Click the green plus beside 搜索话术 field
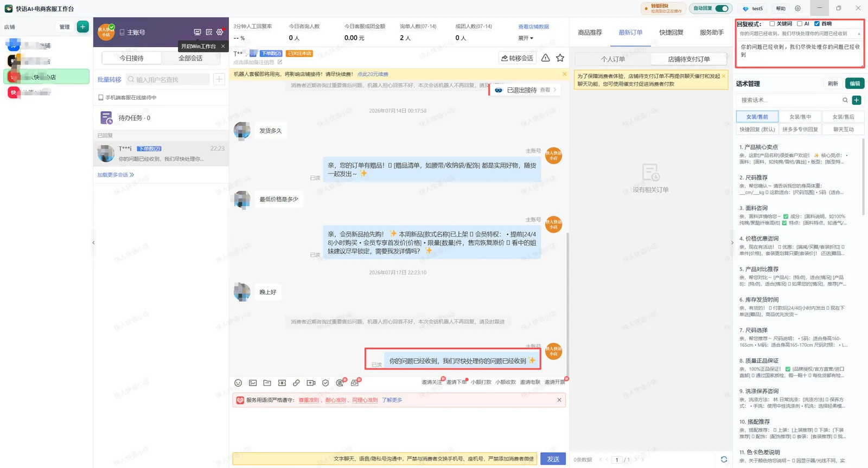 click(857, 100)
